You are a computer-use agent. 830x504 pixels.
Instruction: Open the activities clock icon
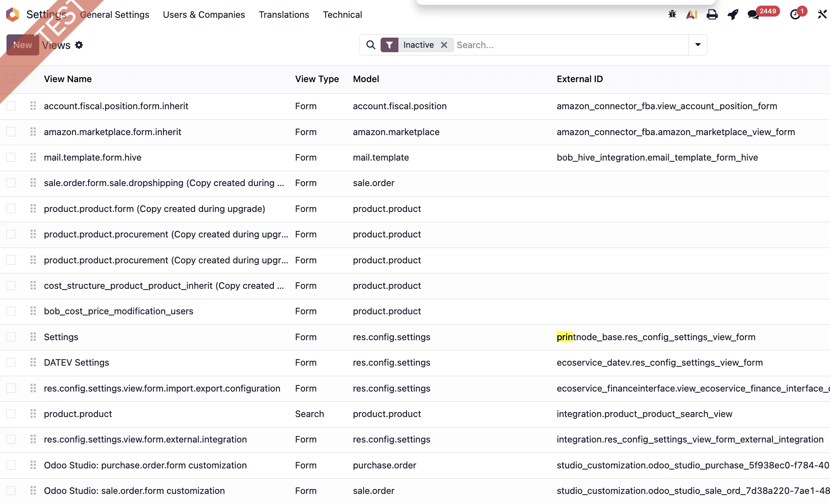tap(795, 15)
